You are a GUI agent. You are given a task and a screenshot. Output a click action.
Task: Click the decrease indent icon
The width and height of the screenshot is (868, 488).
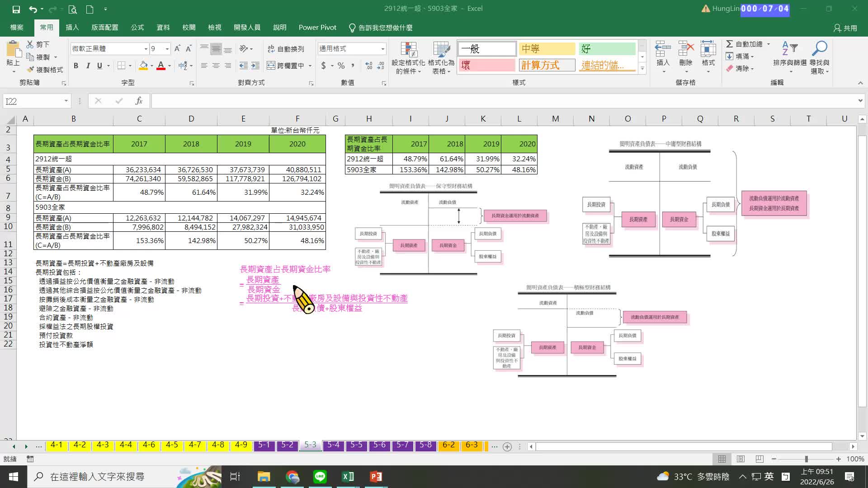pos(243,66)
